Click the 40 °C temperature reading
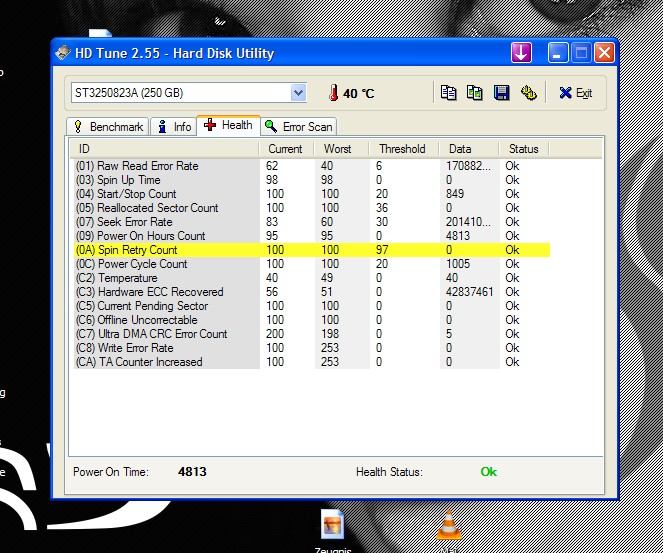Viewport: 663px width, 553px height. pos(359,93)
